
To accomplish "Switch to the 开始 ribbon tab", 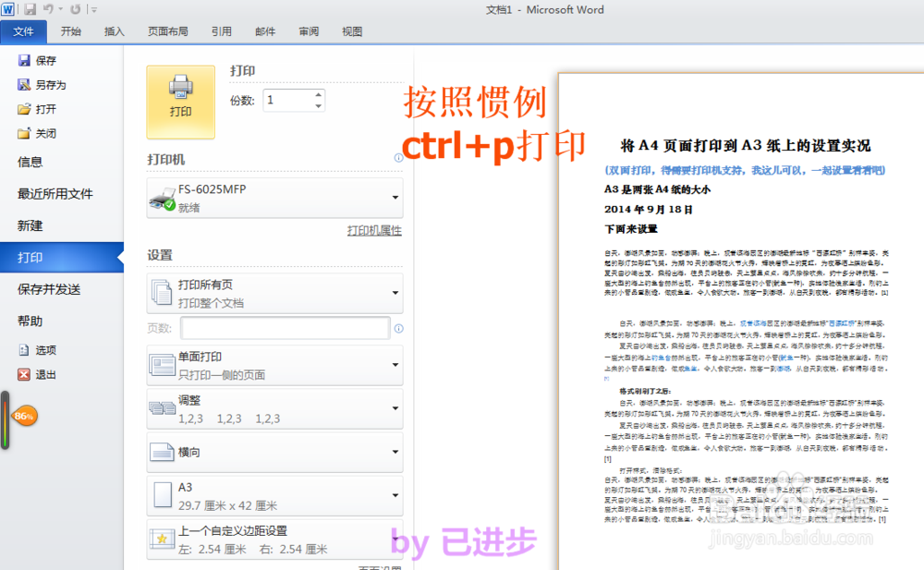I will (71, 30).
